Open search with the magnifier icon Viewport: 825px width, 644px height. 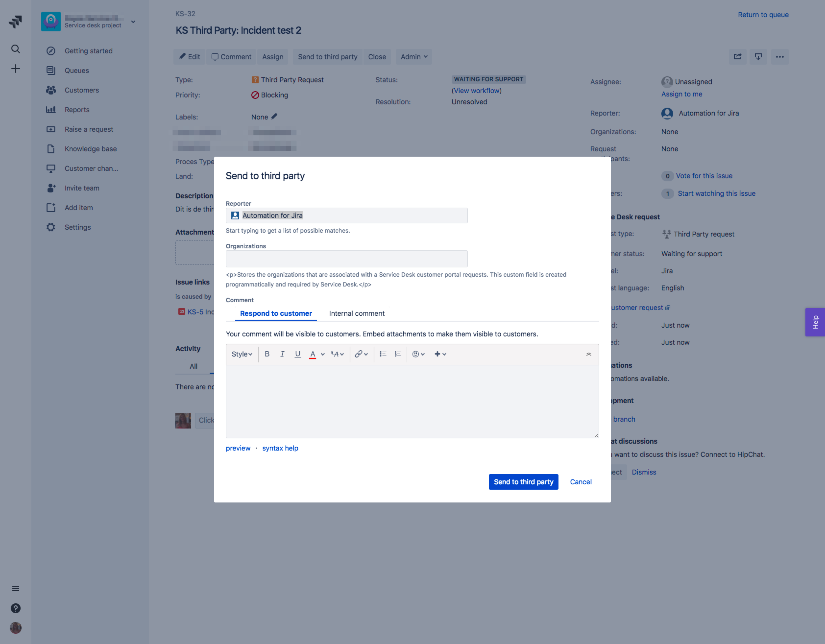(x=15, y=49)
